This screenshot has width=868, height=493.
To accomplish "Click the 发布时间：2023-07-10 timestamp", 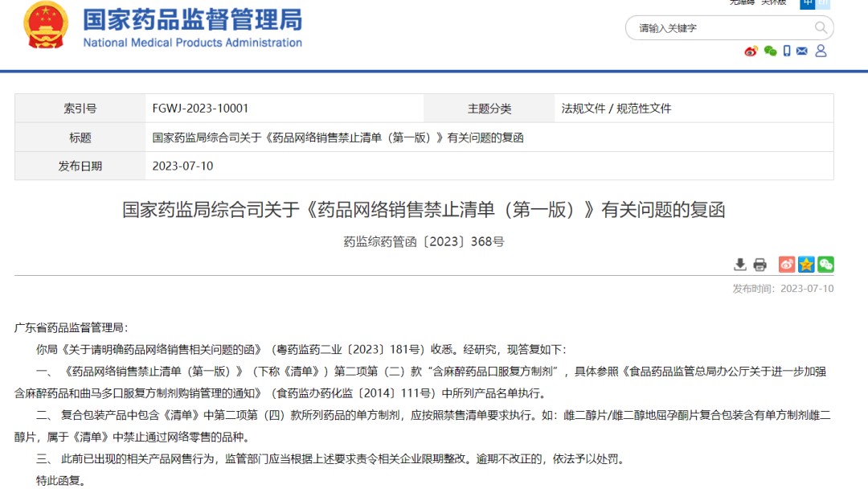I will [x=783, y=289].
